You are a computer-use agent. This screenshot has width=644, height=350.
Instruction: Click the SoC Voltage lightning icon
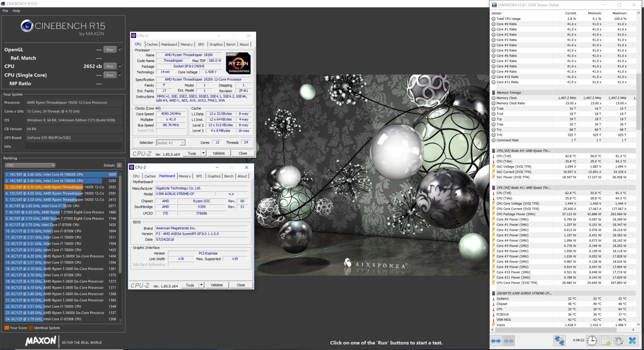[493, 167]
